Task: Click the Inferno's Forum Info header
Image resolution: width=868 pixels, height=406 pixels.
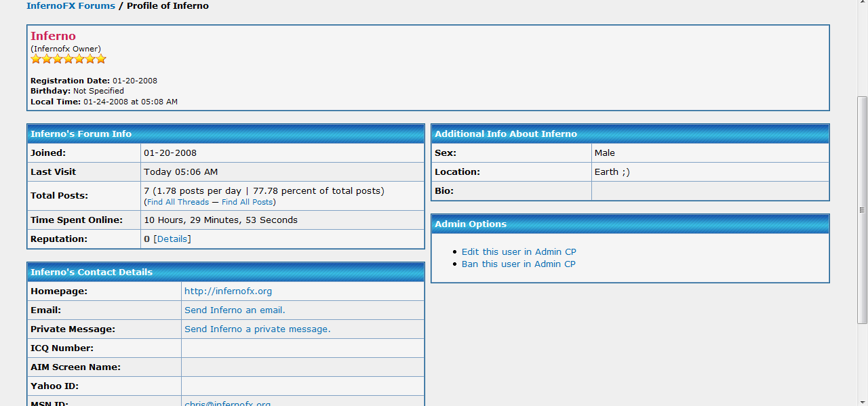Action: point(226,134)
